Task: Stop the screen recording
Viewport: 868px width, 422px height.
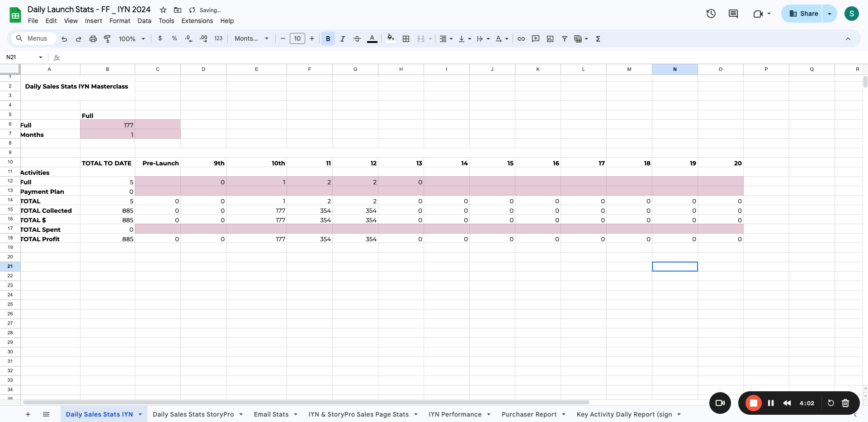Action: pyautogui.click(x=754, y=403)
